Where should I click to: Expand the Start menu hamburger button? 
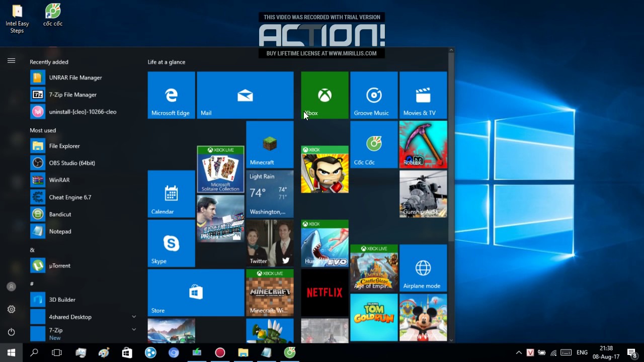(x=11, y=61)
